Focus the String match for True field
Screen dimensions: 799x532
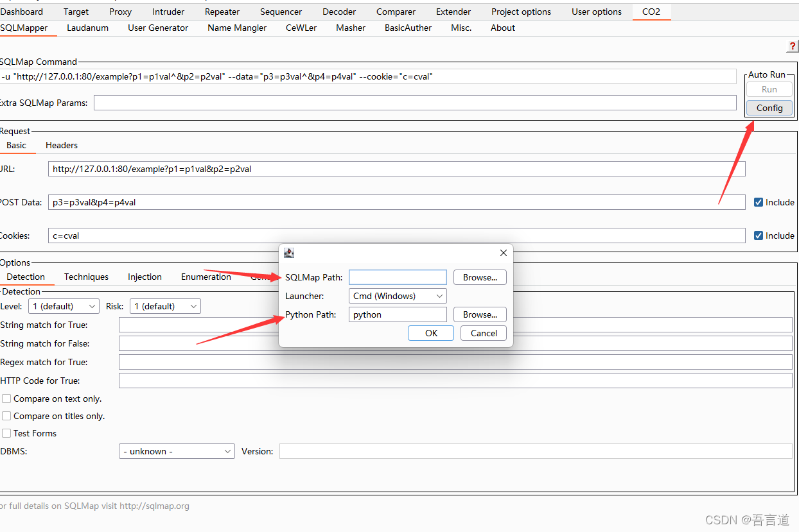(455, 325)
